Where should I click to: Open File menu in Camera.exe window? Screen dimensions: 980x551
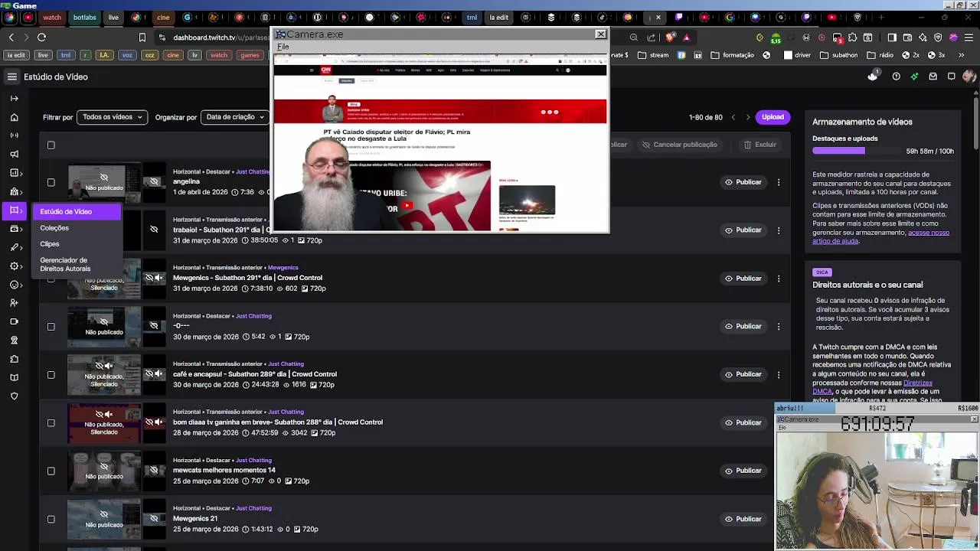tap(283, 47)
